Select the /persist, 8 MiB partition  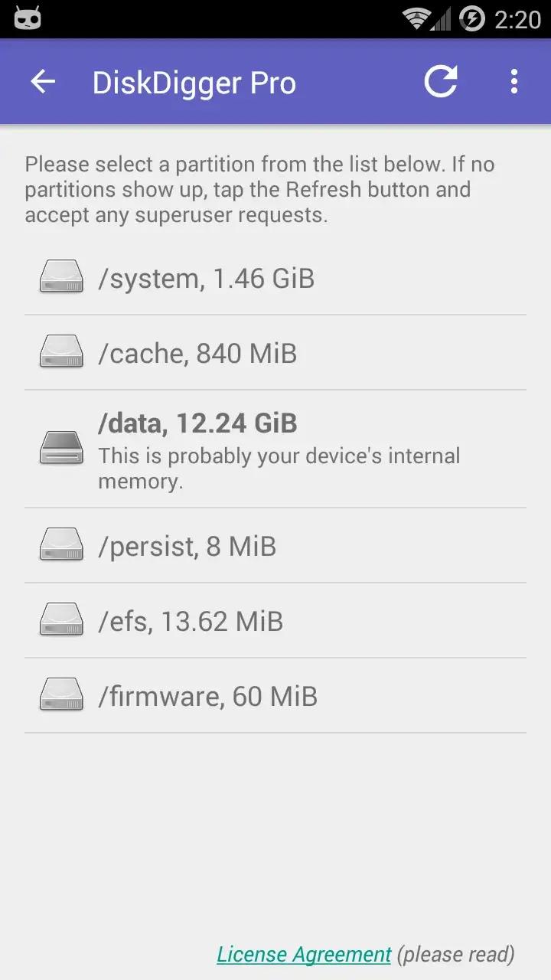pos(187,547)
